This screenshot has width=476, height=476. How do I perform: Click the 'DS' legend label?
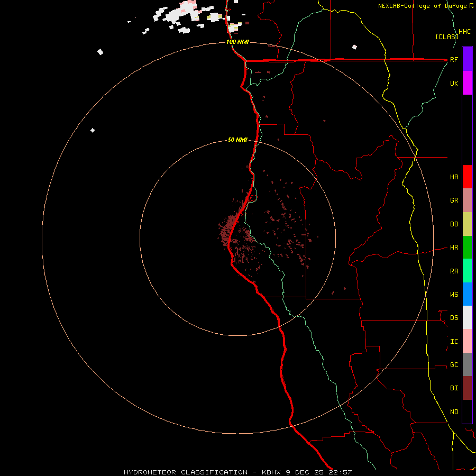point(454,318)
